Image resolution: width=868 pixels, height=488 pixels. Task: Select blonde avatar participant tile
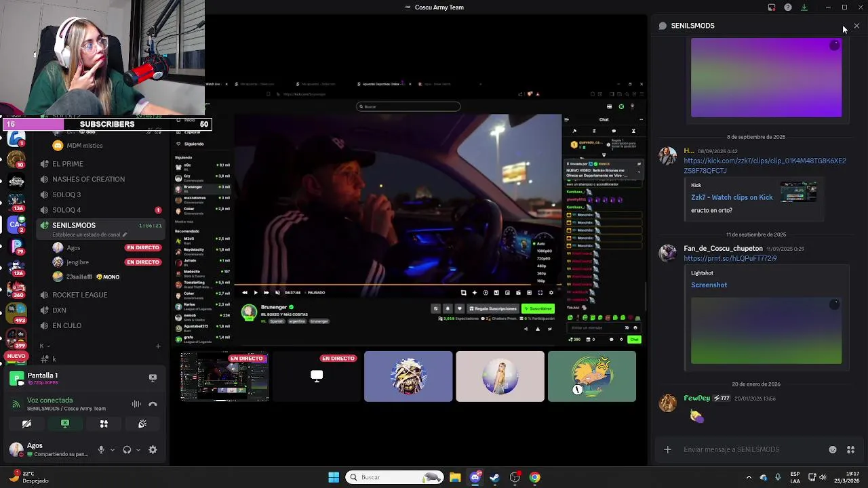point(500,377)
